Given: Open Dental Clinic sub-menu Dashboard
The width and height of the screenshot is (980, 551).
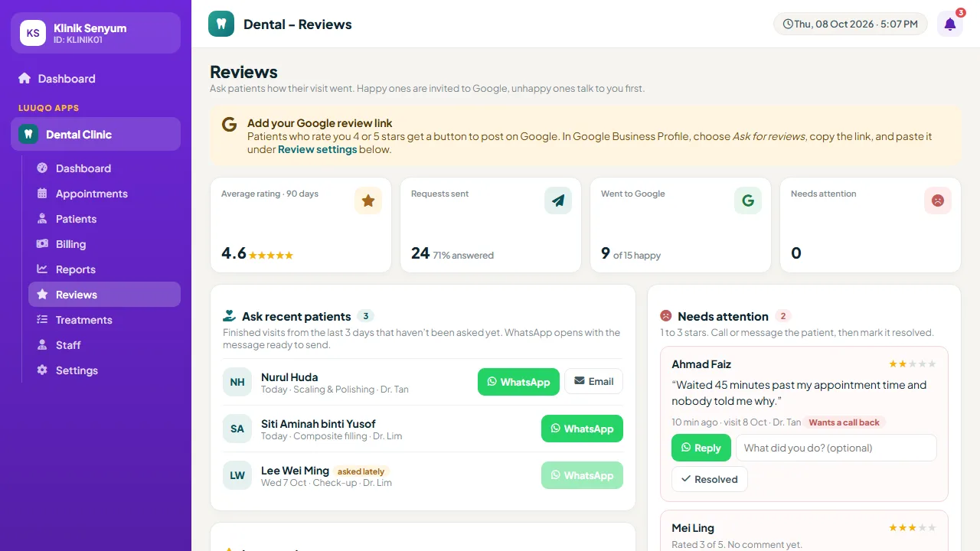Looking at the screenshot, I should point(104,168).
